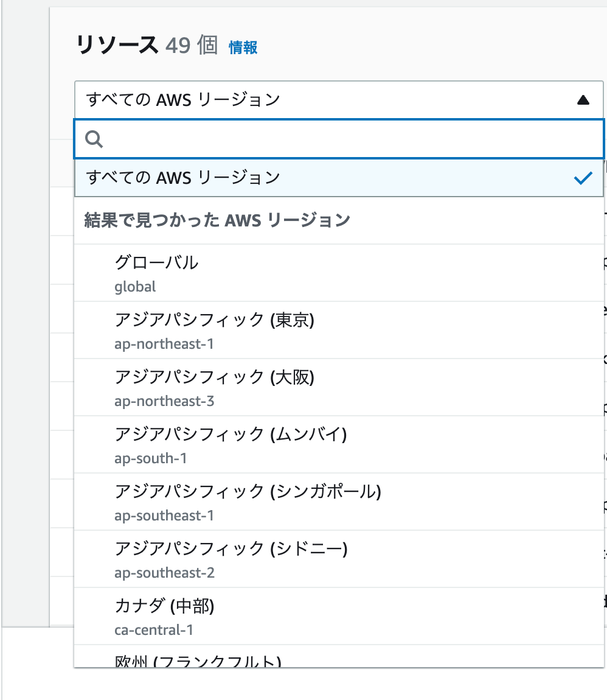
Task: Click the dropdown's upward triangle arrow
Action: (x=583, y=100)
